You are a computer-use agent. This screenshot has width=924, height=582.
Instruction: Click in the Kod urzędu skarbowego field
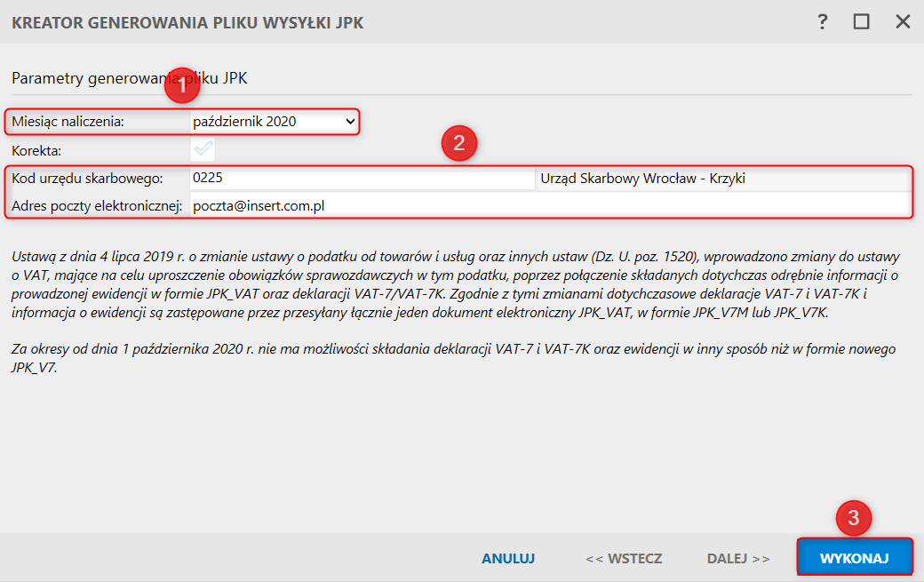(362, 179)
